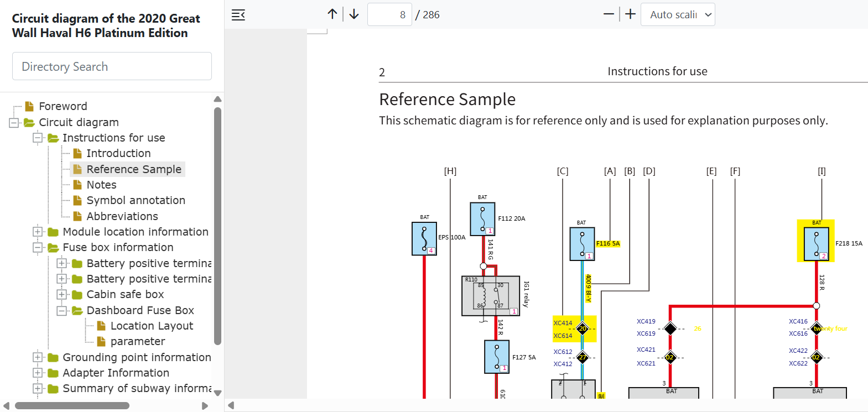Expand Summary of subway information node
The image size is (868, 412).
(x=38, y=388)
